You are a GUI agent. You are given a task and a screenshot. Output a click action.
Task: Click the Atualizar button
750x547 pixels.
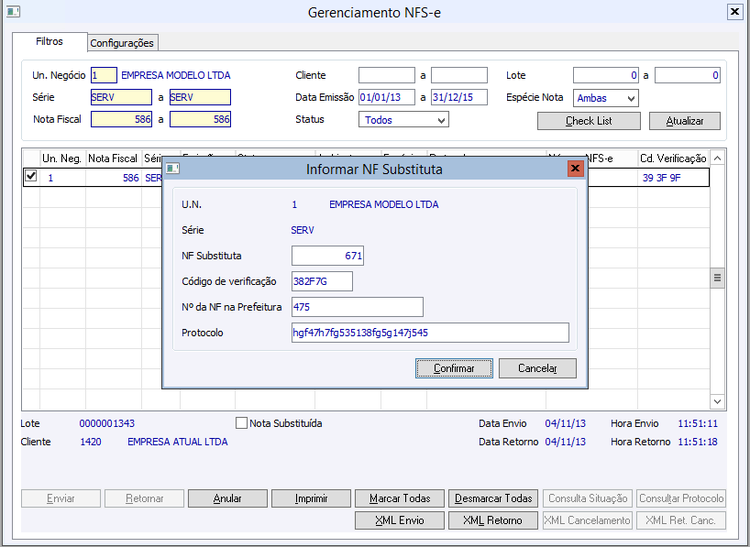(684, 121)
